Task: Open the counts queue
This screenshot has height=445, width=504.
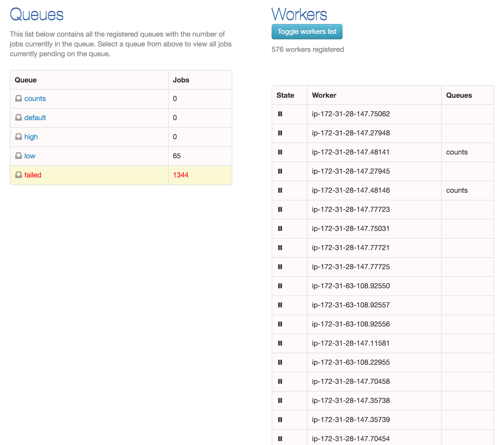Action: 35,99
